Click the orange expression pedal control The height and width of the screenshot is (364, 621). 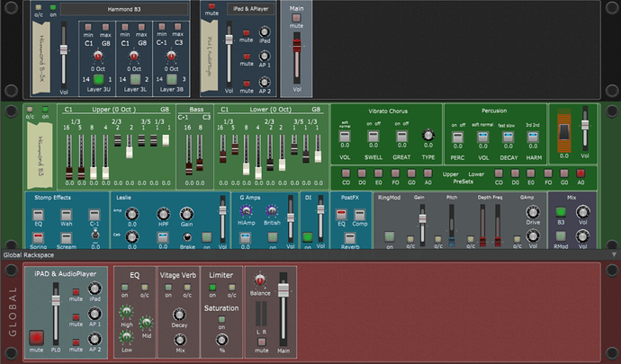(x=564, y=132)
